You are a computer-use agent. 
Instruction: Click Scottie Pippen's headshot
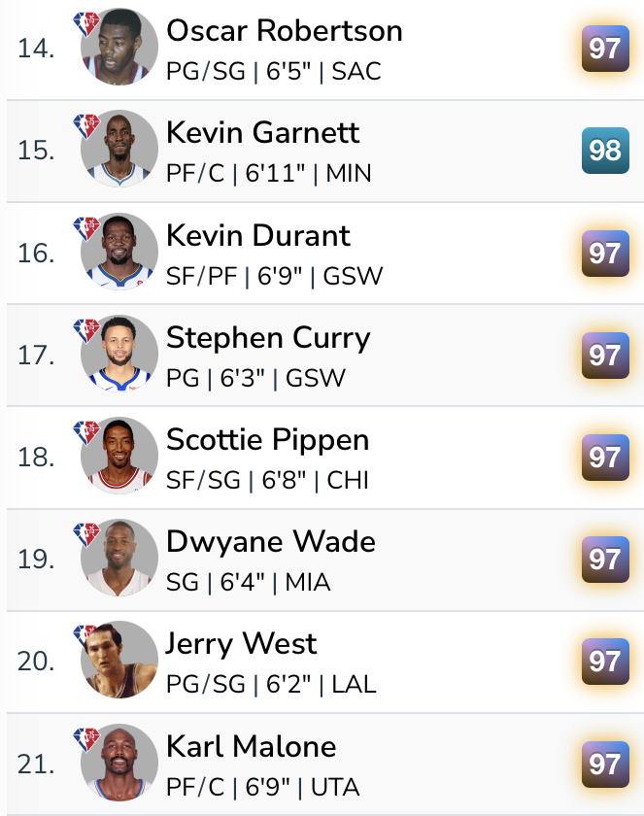119,456
